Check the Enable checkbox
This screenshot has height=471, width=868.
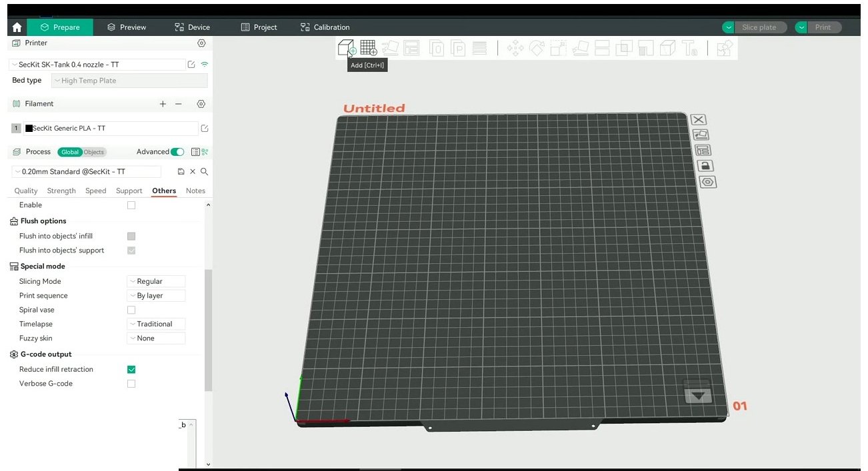131,205
